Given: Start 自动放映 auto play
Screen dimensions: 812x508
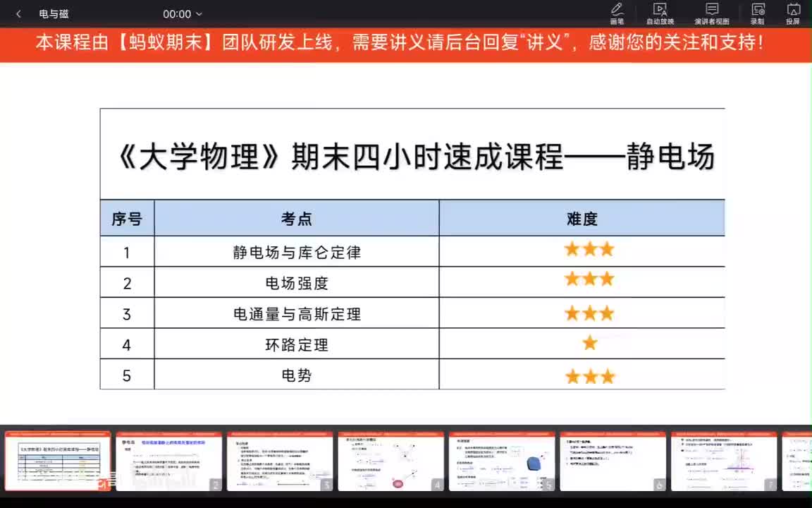Looking at the screenshot, I should click(660, 13).
